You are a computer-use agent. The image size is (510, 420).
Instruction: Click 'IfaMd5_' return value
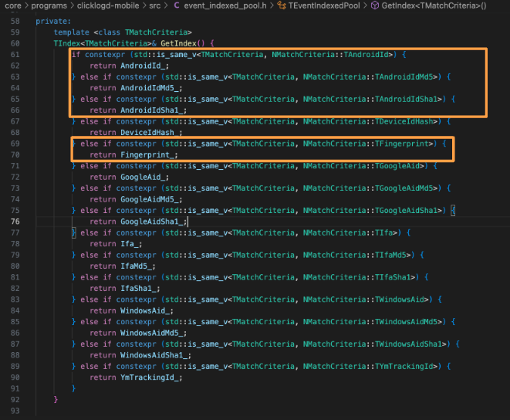pos(137,266)
